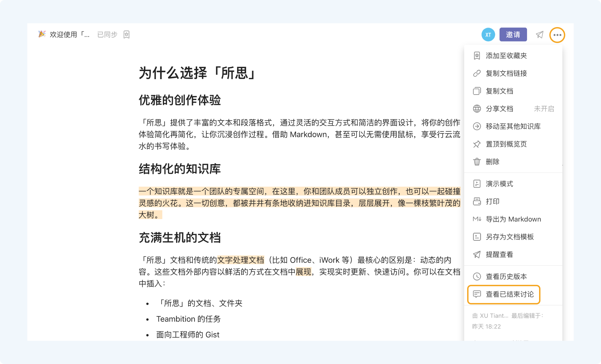Select 复制文档 menu item
601x364 pixels.
[x=513, y=91]
